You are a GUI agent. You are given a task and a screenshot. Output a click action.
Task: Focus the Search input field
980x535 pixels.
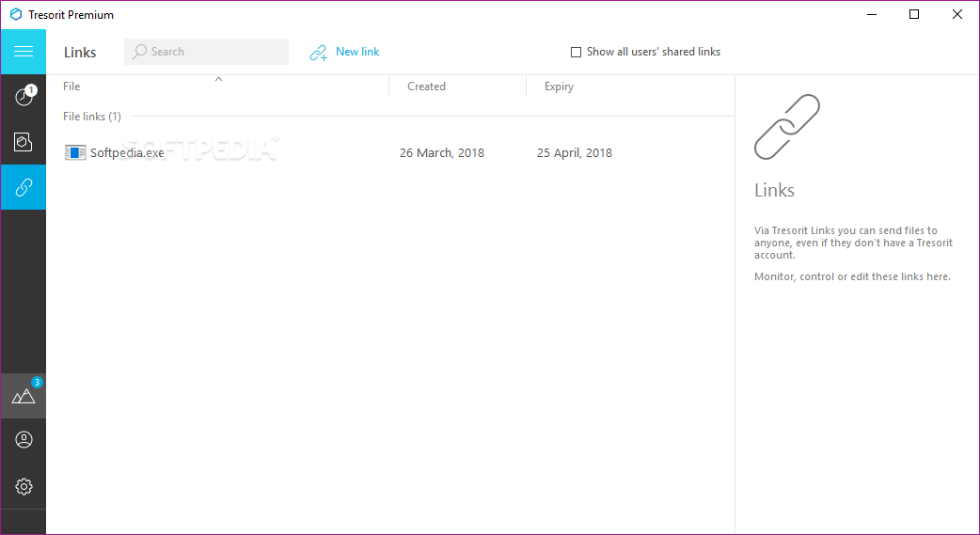pyautogui.click(x=206, y=52)
